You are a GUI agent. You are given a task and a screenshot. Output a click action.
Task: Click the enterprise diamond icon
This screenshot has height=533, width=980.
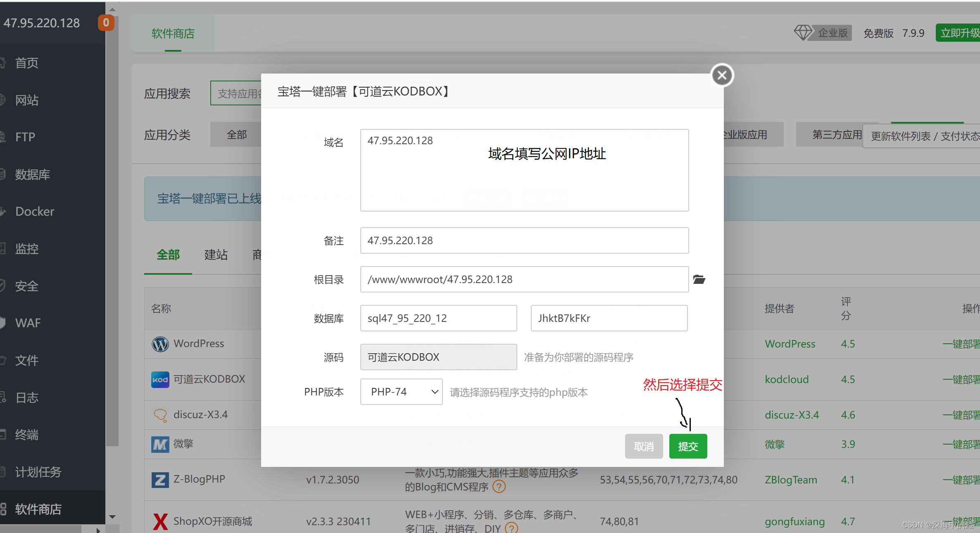click(803, 33)
